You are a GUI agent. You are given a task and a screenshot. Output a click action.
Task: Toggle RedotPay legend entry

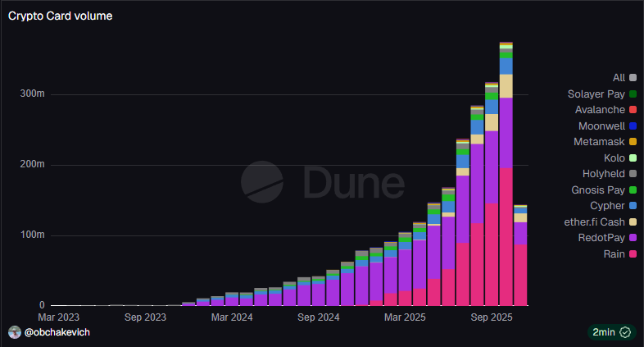point(607,238)
